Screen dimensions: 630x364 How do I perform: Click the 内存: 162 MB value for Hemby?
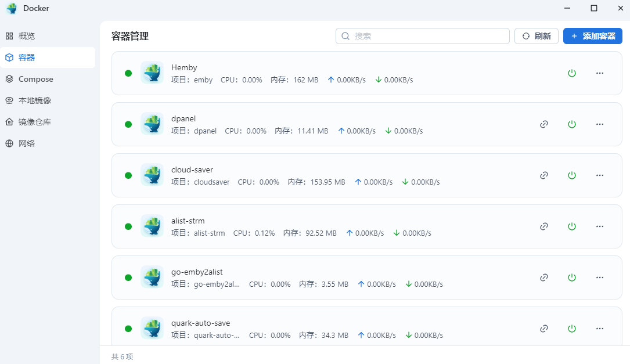click(294, 80)
